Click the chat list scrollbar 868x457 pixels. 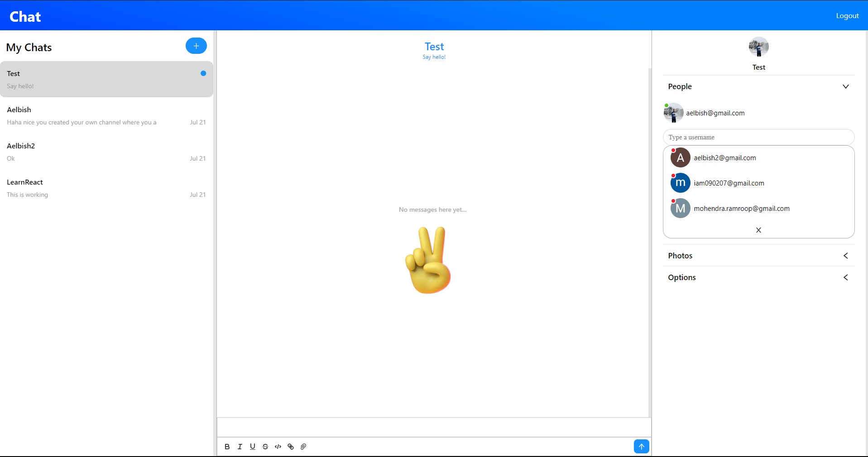(x=215, y=243)
